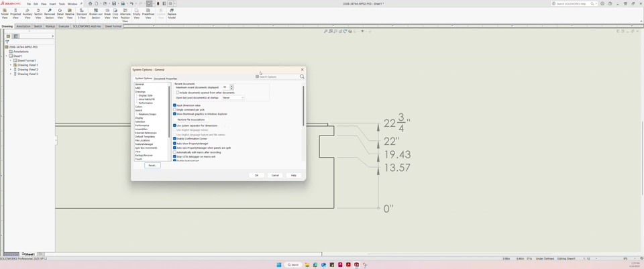Add a Projected View
This screenshot has width=644, height=269.
pos(15,13)
